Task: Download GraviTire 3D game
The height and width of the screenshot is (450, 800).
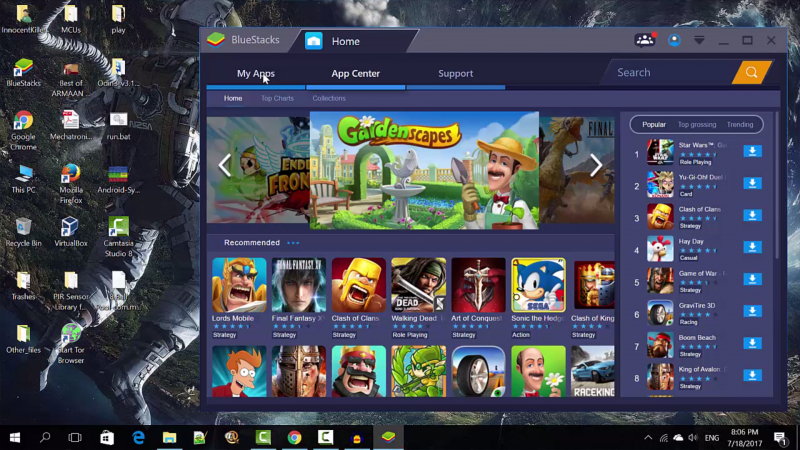Action: click(x=752, y=312)
